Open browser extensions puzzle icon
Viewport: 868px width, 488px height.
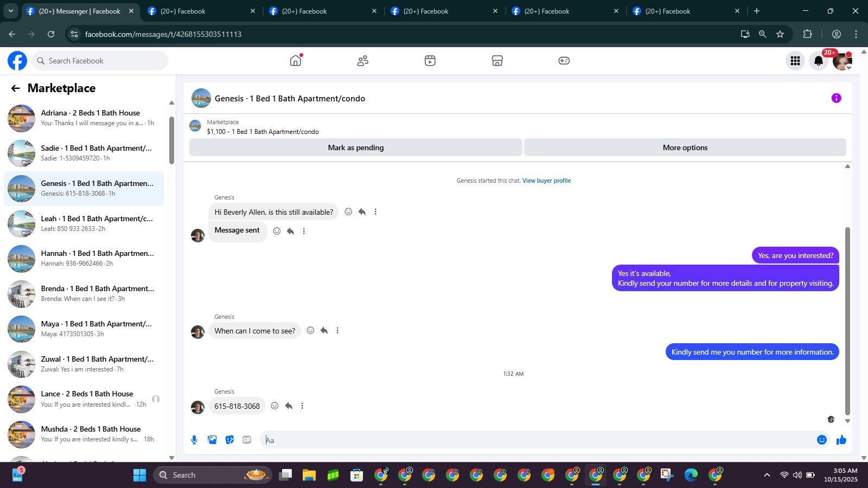tap(807, 34)
